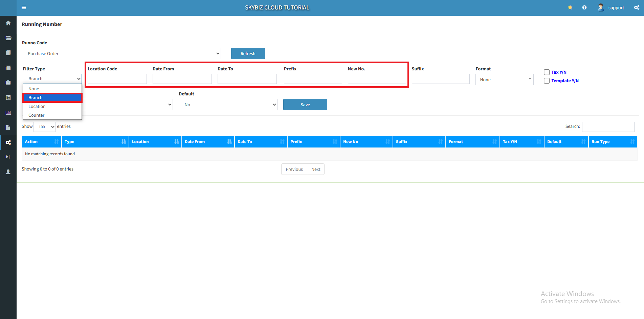Expand the Runno Code dropdown
The width and height of the screenshot is (644, 319).
click(121, 53)
